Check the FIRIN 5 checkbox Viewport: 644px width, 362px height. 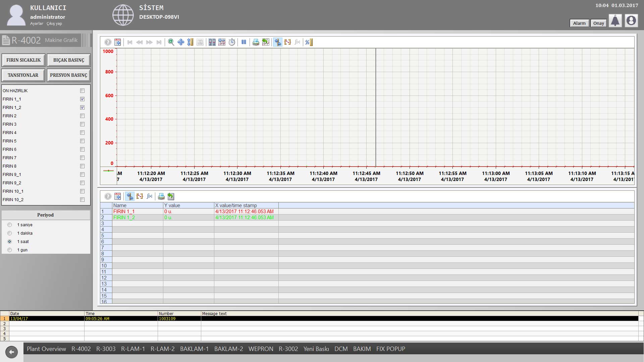(x=82, y=141)
